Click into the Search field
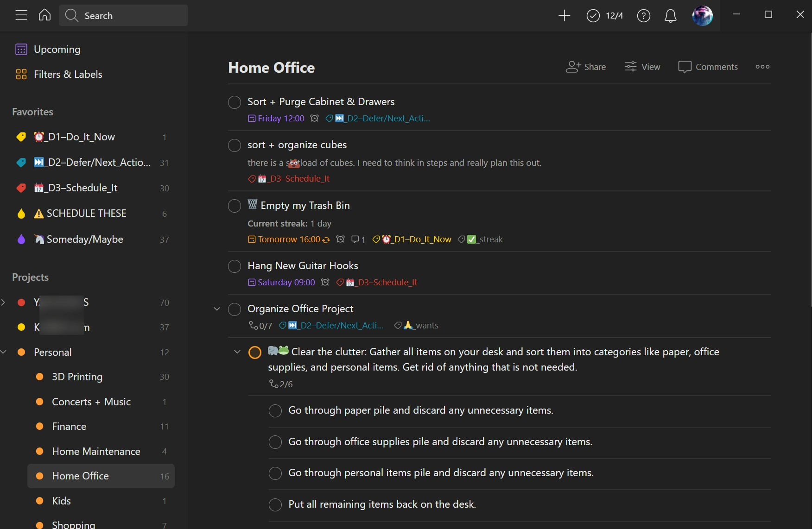 (123, 16)
